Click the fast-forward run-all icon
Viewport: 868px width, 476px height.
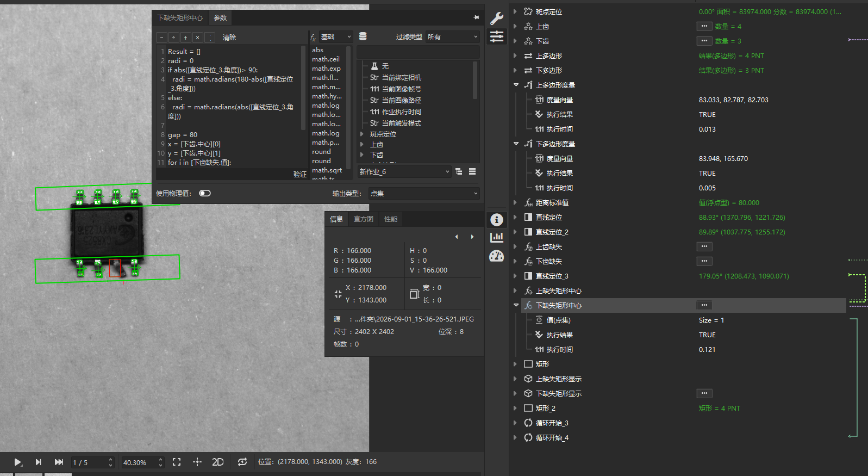59,462
